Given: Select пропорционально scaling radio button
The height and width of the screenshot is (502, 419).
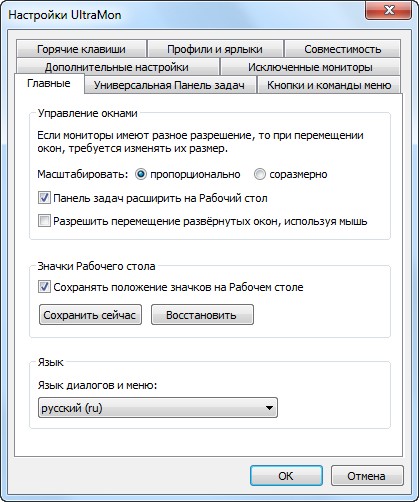Looking at the screenshot, I should pyautogui.click(x=141, y=174).
